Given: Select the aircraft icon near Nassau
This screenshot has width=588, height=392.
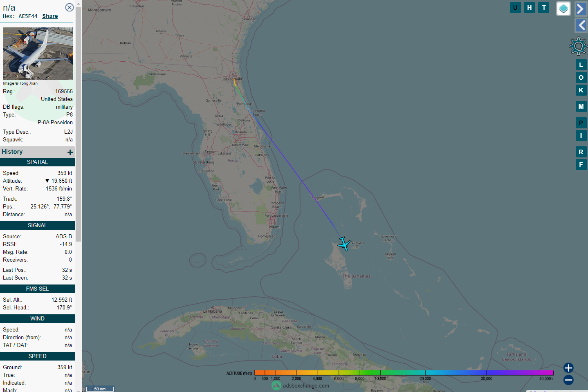Looking at the screenshot, I should click(x=344, y=244).
